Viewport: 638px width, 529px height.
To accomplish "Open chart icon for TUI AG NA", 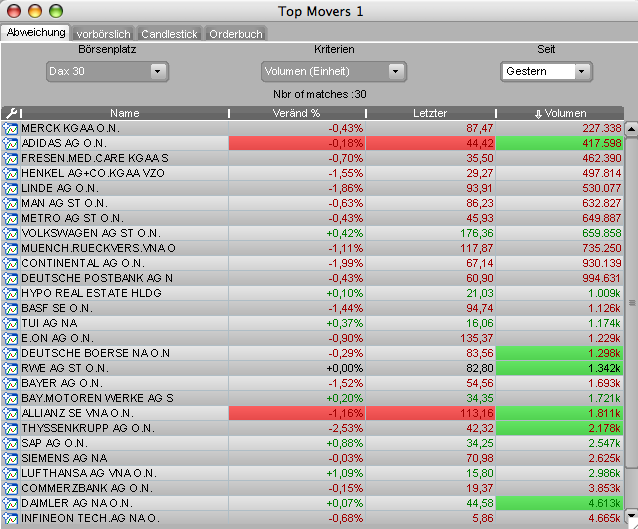I will pos(11,324).
